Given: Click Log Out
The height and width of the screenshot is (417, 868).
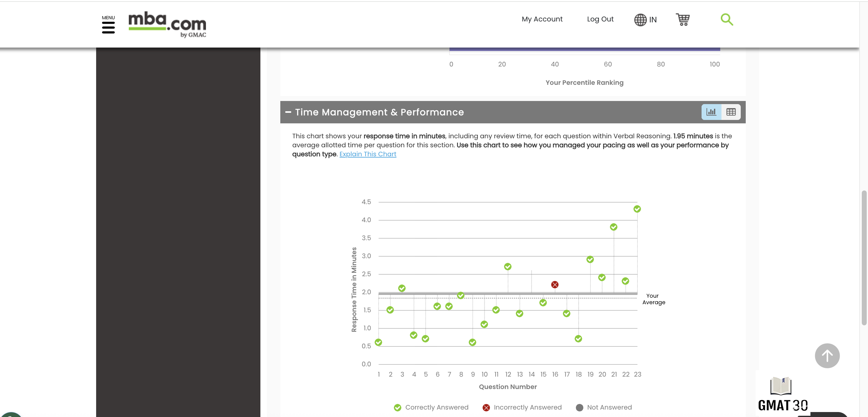Looking at the screenshot, I should pos(600,19).
